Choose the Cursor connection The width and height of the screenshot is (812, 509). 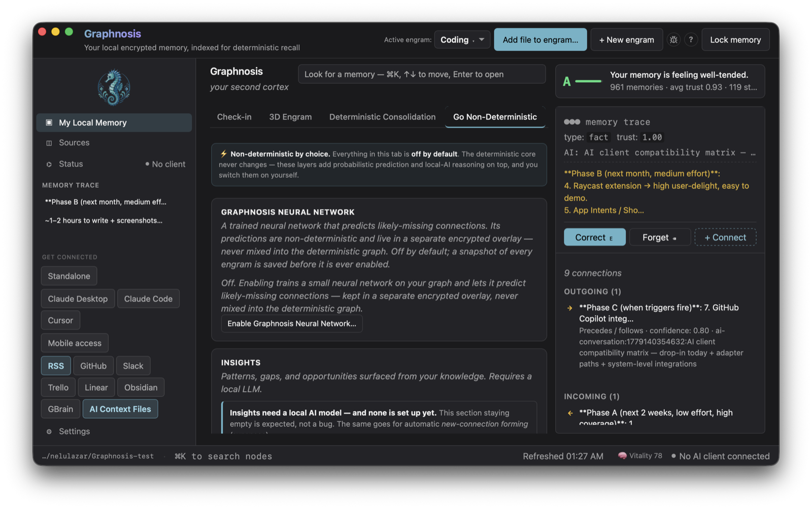[x=60, y=321]
